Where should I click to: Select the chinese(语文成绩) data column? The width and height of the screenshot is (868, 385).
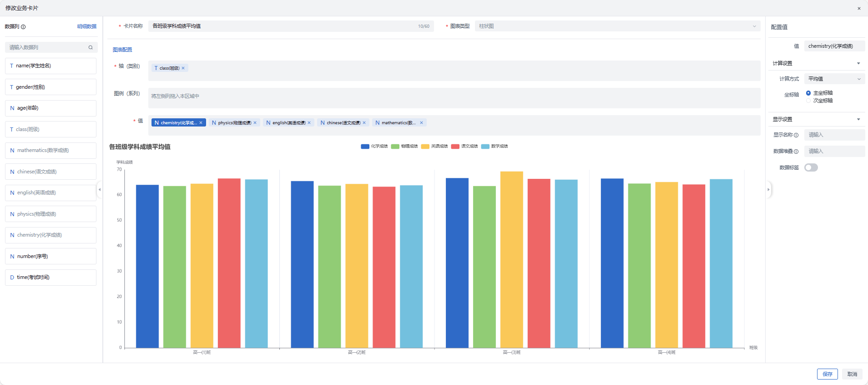pos(50,172)
